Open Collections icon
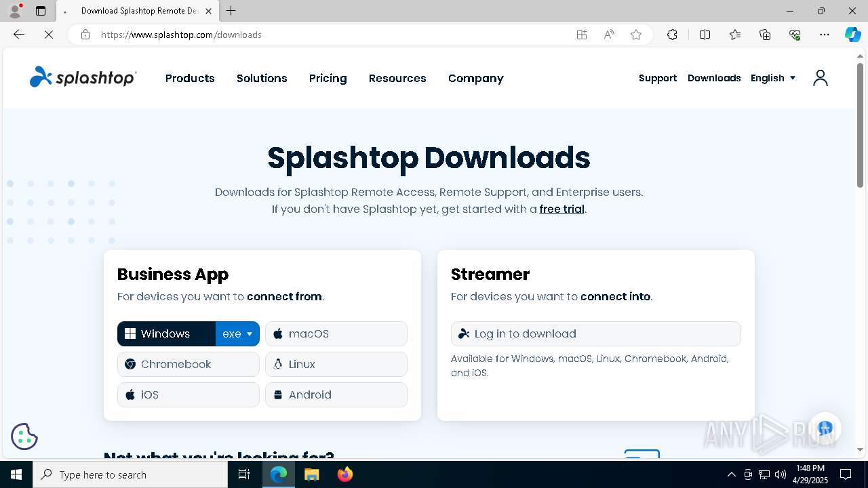The image size is (868, 488). (765, 35)
